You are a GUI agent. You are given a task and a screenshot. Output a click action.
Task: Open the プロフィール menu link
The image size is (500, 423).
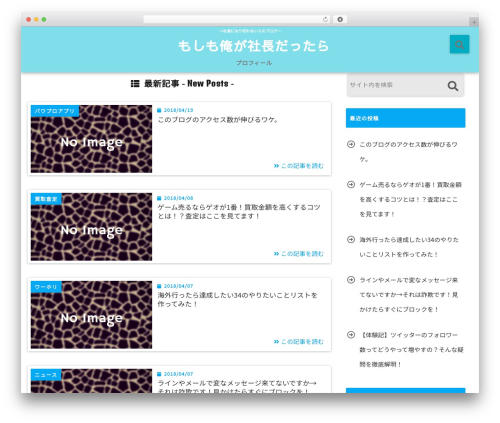click(x=254, y=63)
